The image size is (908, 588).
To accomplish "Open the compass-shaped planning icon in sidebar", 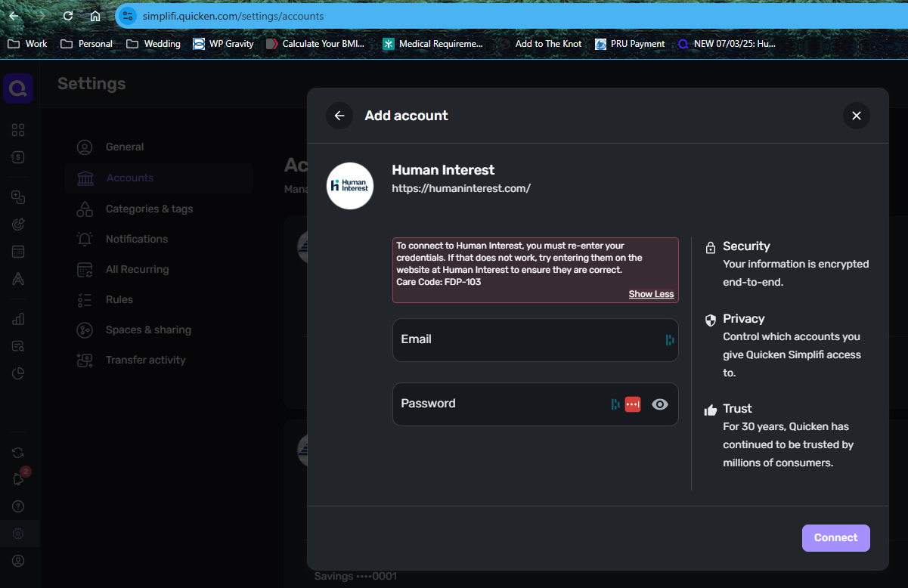I will click(18, 279).
